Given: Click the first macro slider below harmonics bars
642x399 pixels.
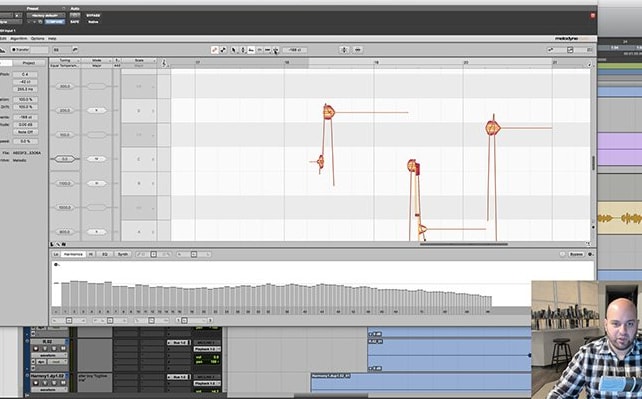Looking at the screenshot, I should pyautogui.click(x=69, y=320).
